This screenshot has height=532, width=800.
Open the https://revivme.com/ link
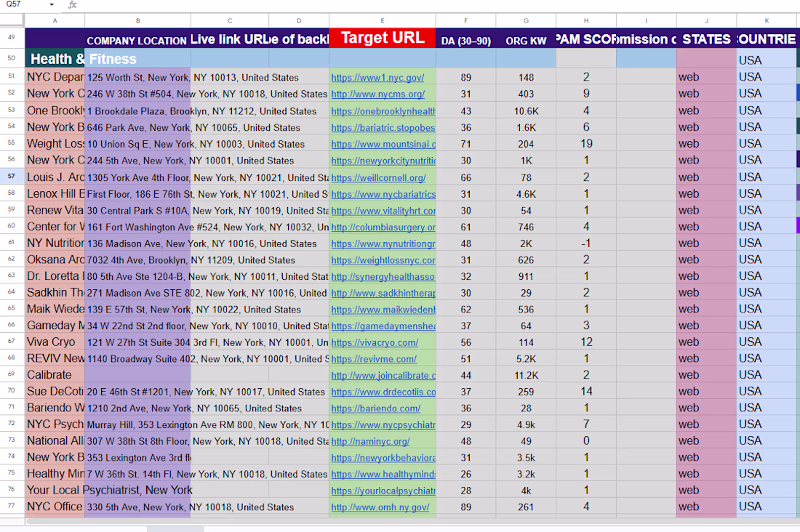pyautogui.click(x=374, y=359)
